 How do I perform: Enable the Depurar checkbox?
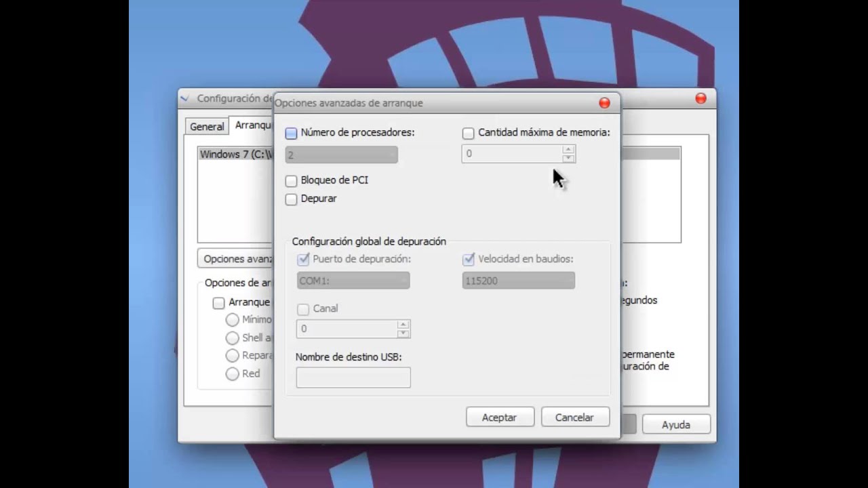pyautogui.click(x=292, y=199)
